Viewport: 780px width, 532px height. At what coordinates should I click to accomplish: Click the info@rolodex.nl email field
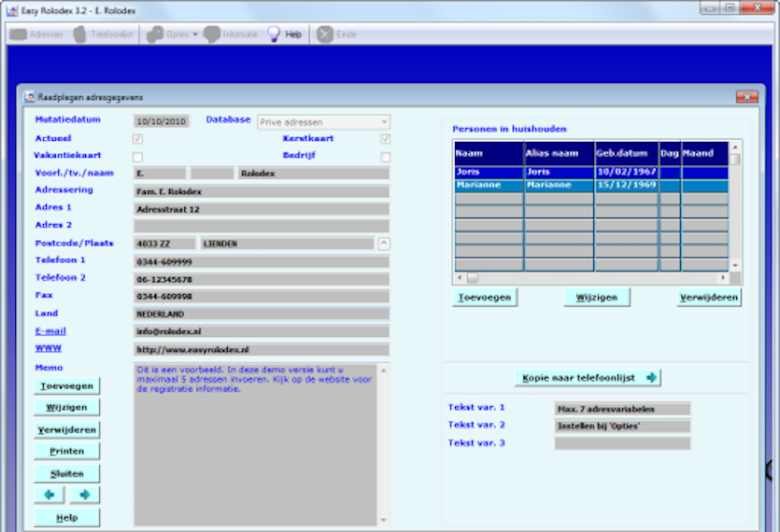262,331
